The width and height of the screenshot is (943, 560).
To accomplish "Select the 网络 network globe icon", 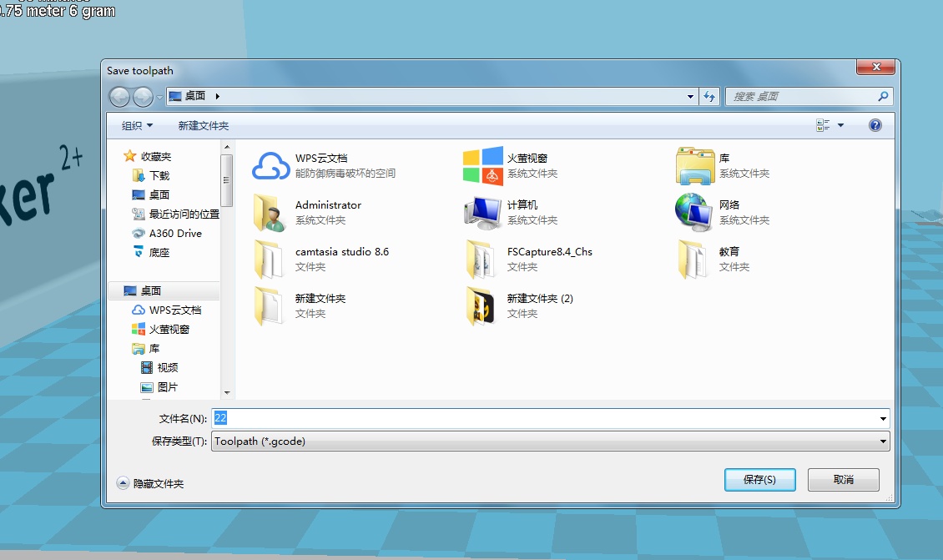I will coord(695,212).
